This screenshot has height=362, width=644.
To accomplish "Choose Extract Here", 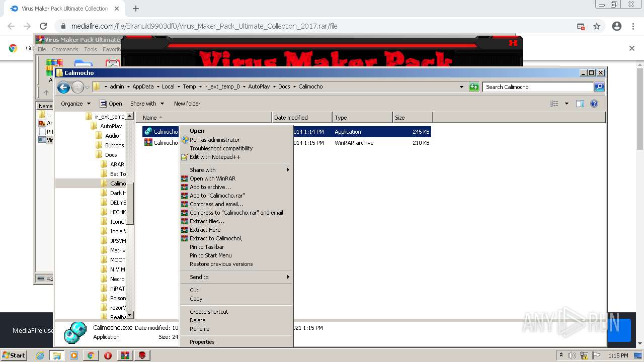I will [x=205, y=230].
